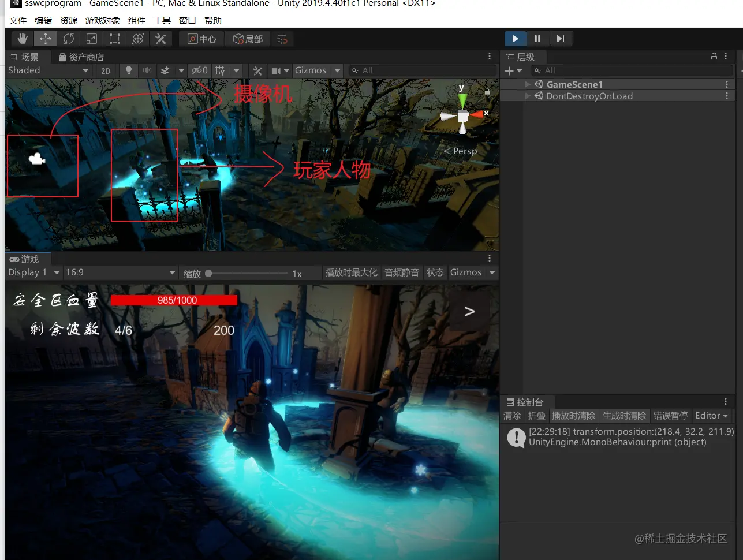743x560 pixels.
Task: Open scene effects dropdown arrow
Action: click(181, 70)
